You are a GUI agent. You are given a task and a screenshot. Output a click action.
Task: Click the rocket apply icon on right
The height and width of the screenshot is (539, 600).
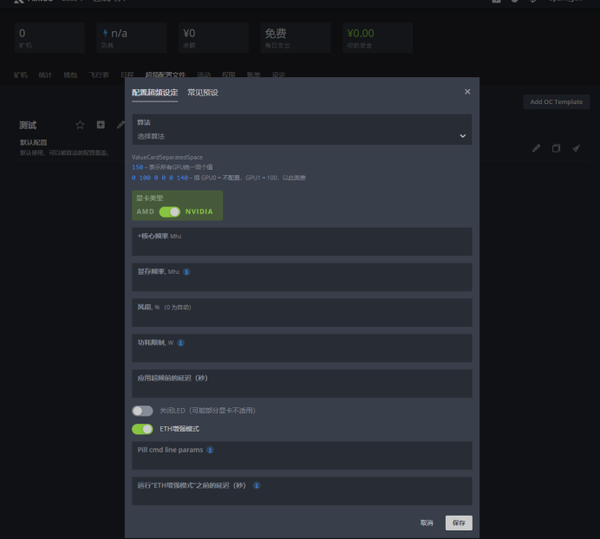[576, 149]
